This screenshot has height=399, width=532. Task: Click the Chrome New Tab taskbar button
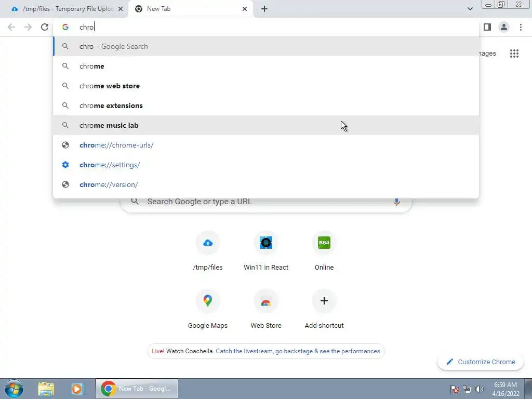pyautogui.click(x=137, y=389)
